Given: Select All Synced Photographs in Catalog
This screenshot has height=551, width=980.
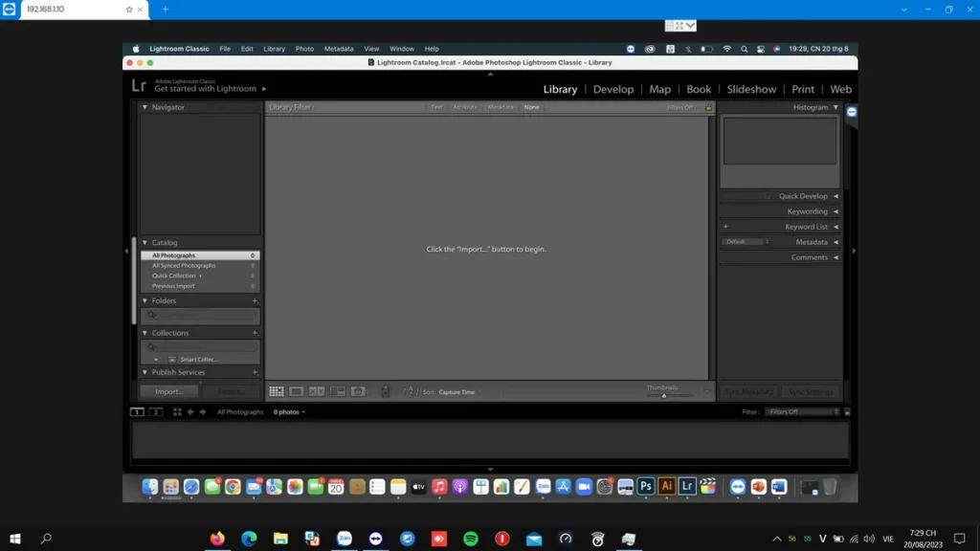Looking at the screenshot, I should 200,266.
